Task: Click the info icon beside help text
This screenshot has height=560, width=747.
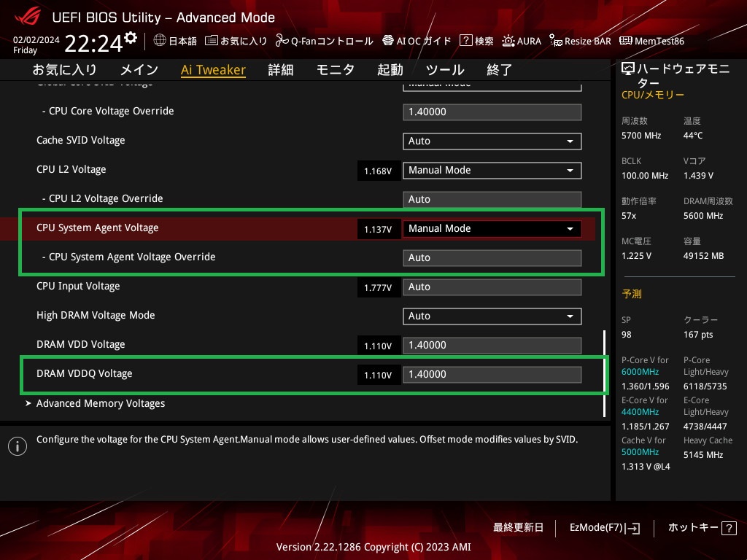Action: 18,446
